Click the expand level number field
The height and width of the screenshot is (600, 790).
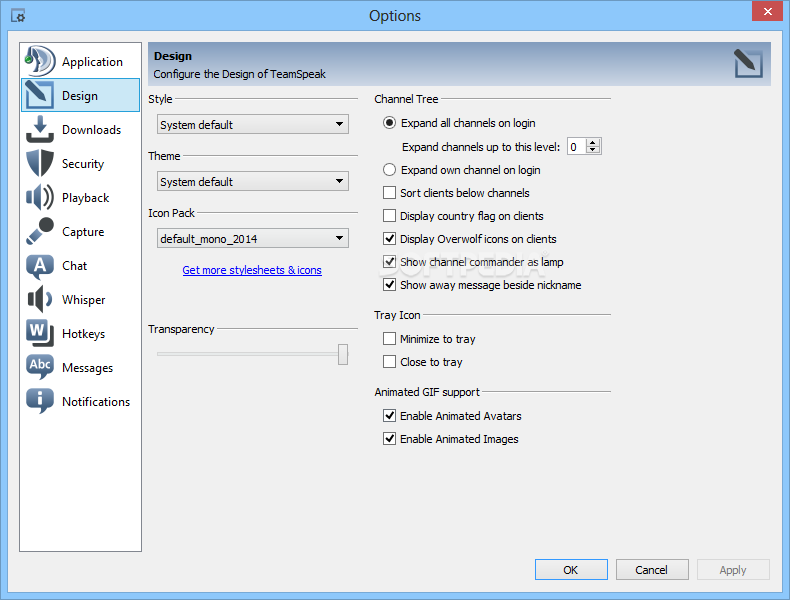coord(577,147)
